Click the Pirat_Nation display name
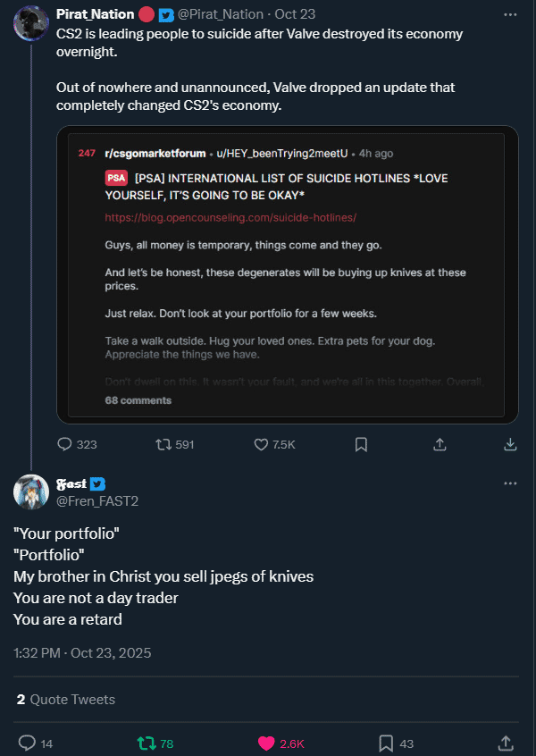 pos(95,14)
